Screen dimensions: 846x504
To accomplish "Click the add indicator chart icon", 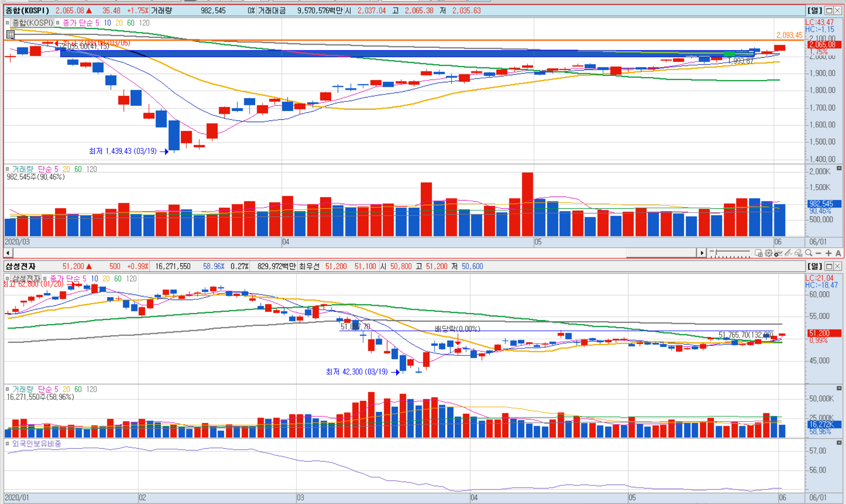I will 778,254.
